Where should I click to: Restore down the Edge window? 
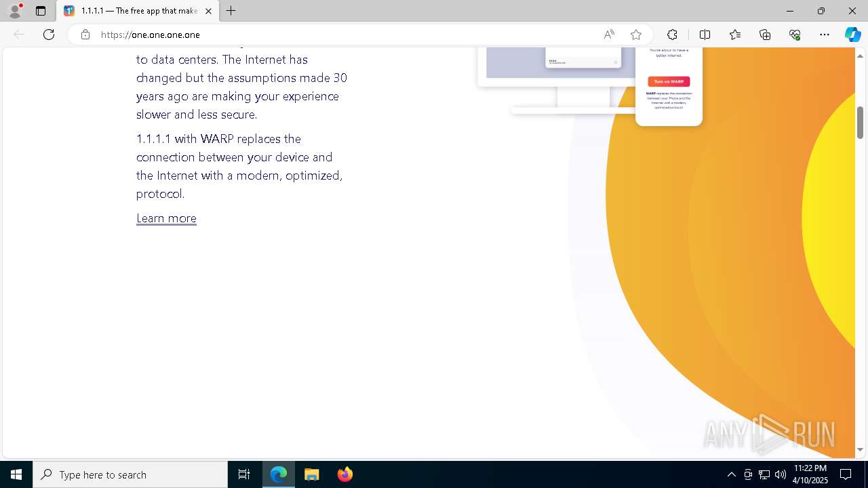tap(821, 11)
